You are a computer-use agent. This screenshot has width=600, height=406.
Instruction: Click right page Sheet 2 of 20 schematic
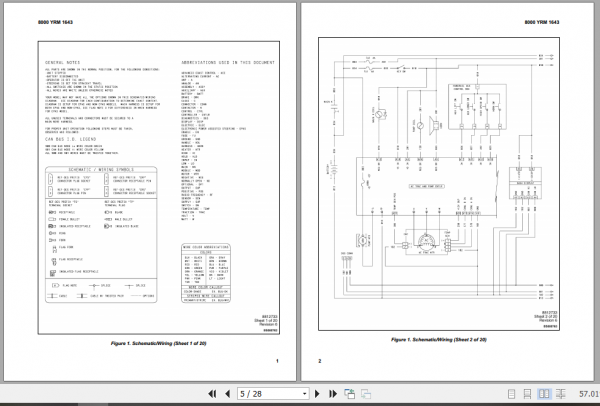pos(439,184)
